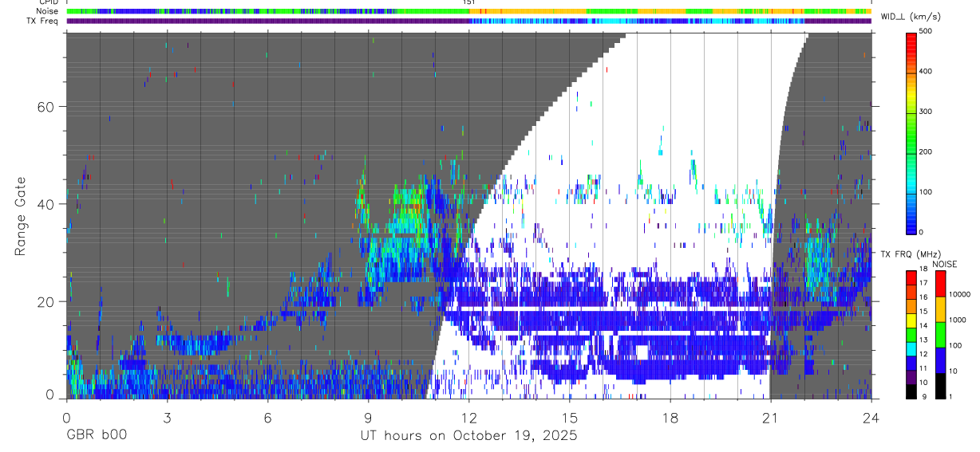Click the 15 tick on UT hours axis

(x=570, y=417)
